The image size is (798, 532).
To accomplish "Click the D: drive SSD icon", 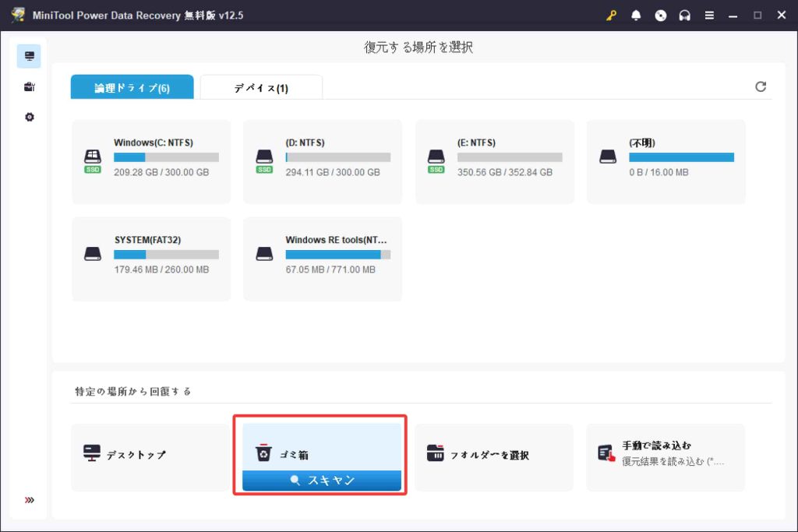I will pos(264,161).
